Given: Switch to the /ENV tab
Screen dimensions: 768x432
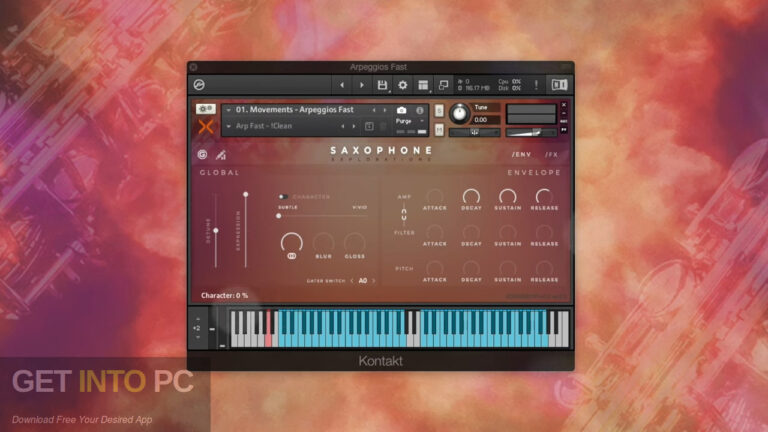Looking at the screenshot, I should [521, 154].
